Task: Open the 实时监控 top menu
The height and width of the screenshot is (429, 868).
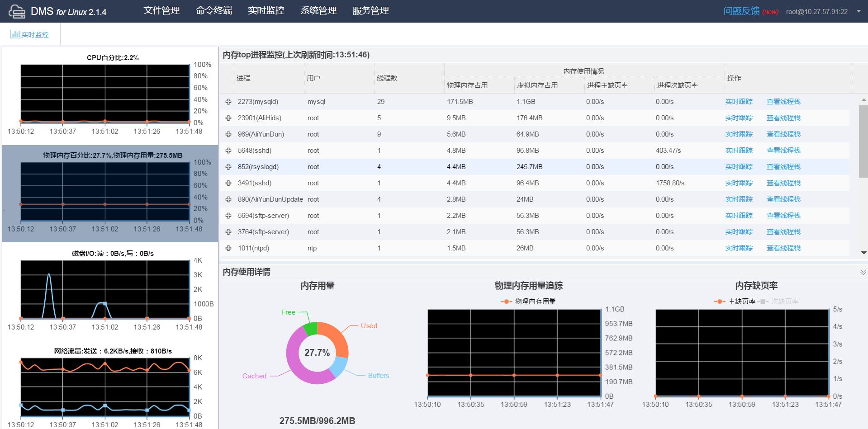Action: coord(266,10)
